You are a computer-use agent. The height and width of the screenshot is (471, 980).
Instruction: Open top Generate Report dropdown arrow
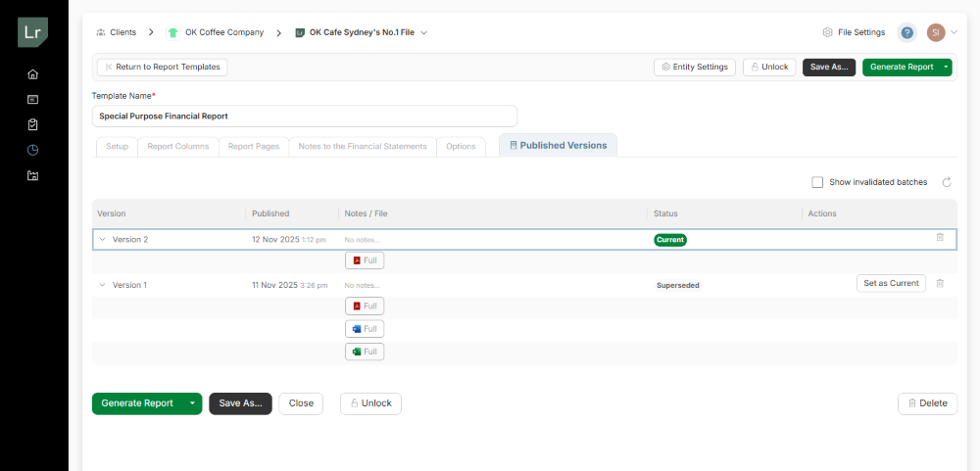(947, 67)
